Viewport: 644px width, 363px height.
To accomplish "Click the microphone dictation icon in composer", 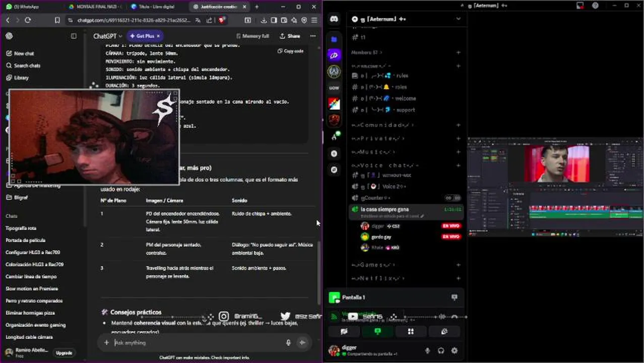I will [288, 343].
